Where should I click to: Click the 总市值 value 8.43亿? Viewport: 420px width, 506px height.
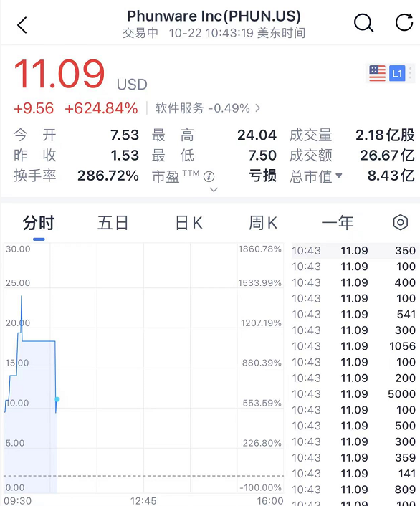(391, 176)
